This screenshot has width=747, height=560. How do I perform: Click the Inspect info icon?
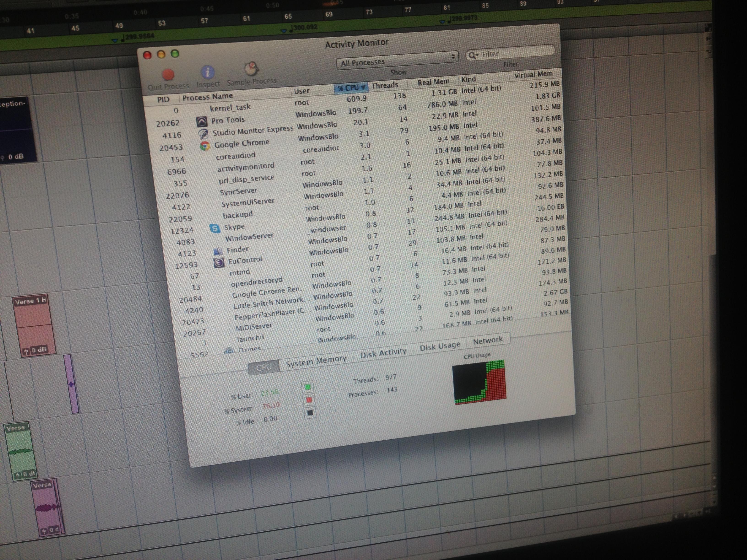207,72
